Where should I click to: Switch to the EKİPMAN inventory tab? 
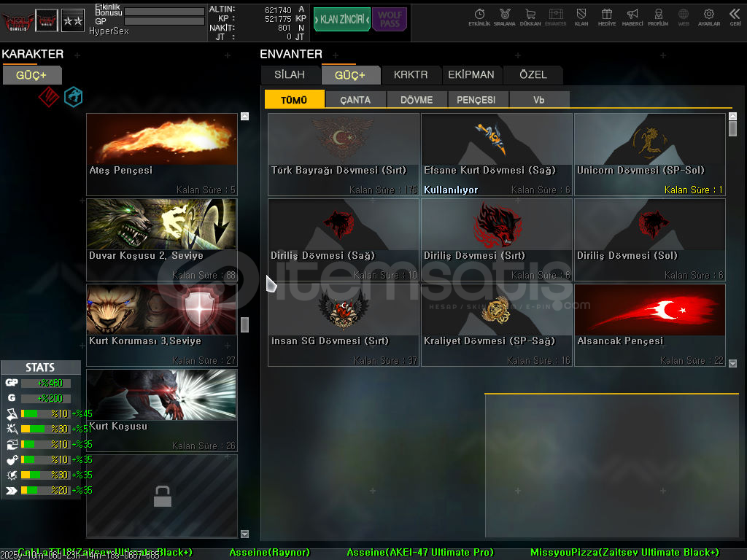[471, 75]
